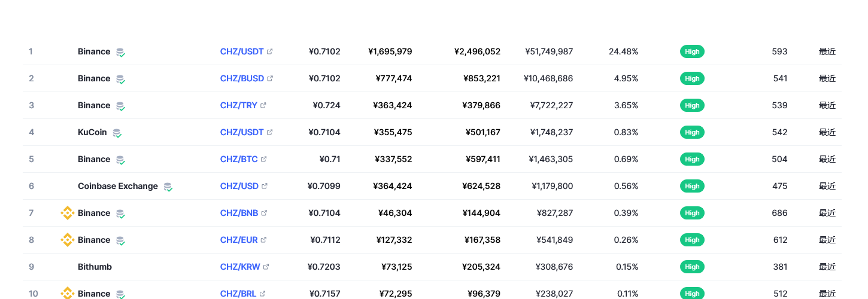
Task: Click the external link icon beside CHZ/BTC
Action: point(264,159)
